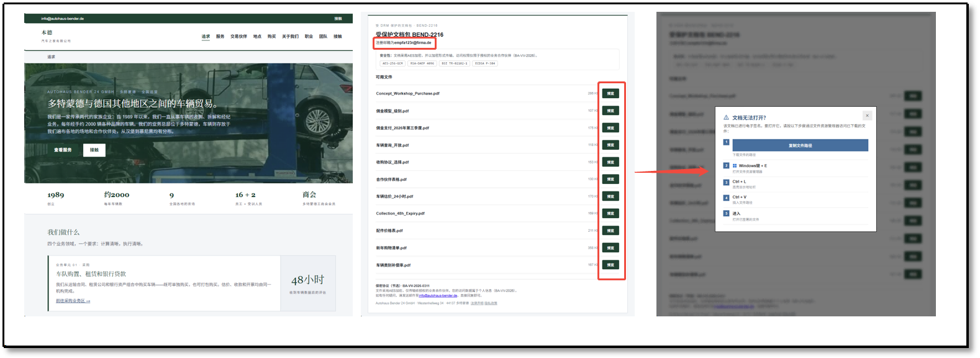Screen dimensions: 980x358
Task: Click the BSI TR-02102-1 security tag
Action: point(454,63)
